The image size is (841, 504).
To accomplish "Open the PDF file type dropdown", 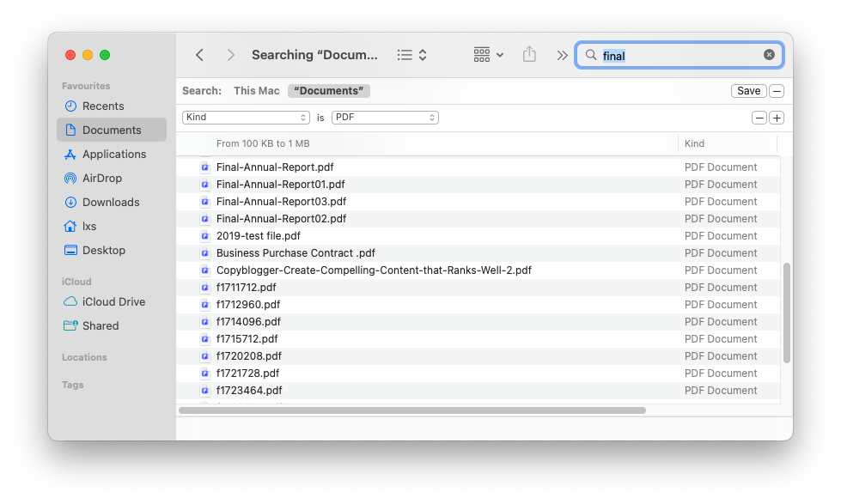I will coord(384,117).
